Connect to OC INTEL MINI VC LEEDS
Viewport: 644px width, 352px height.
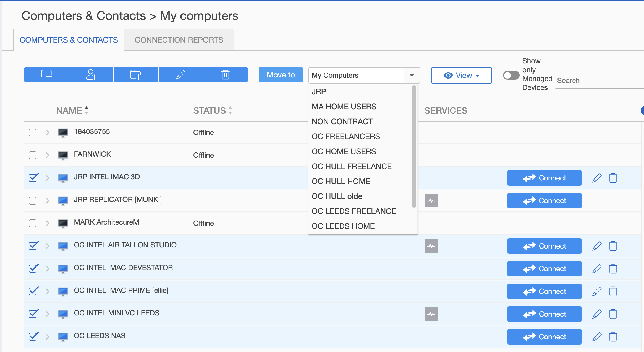pos(544,314)
